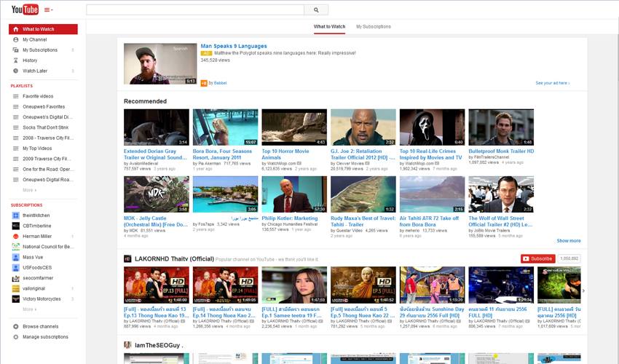This screenshot has height=364, width=619.
Task: Open Top 10 Horror Movie Animals thumbnail
Action: [294, 127]
